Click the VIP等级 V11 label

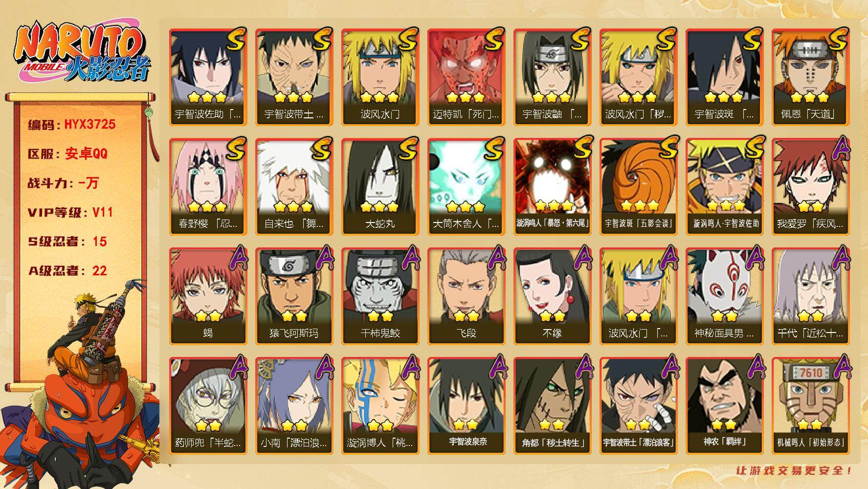click(70, 212)
